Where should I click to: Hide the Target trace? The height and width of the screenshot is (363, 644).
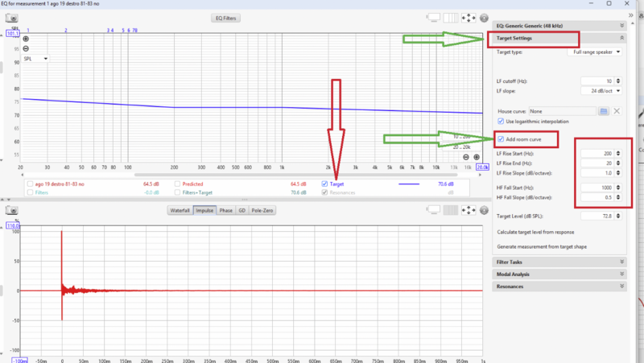click(x=325, y=184)
